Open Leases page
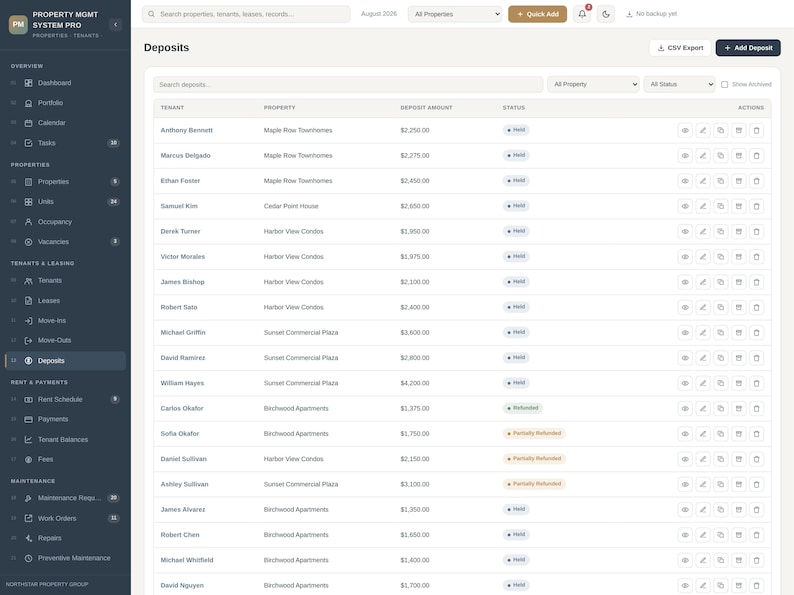The height and width of the screenshot is (595, 794). click(x=65, y=301)
